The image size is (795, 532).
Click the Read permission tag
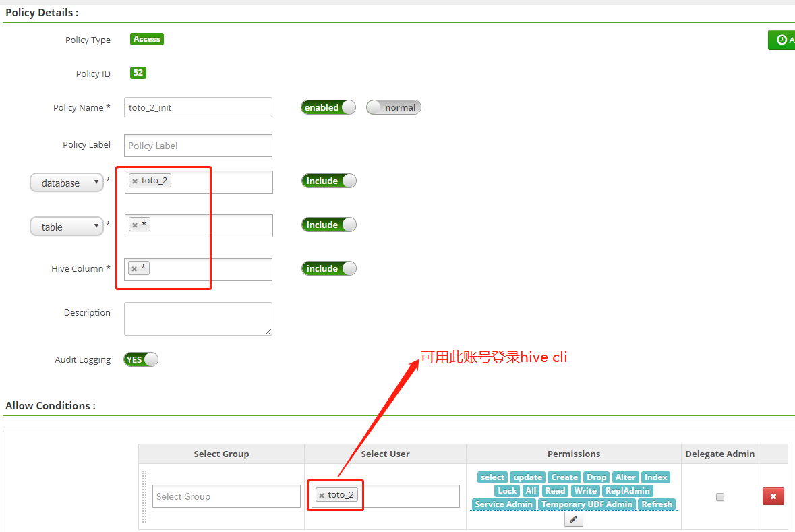click(555, 491)
